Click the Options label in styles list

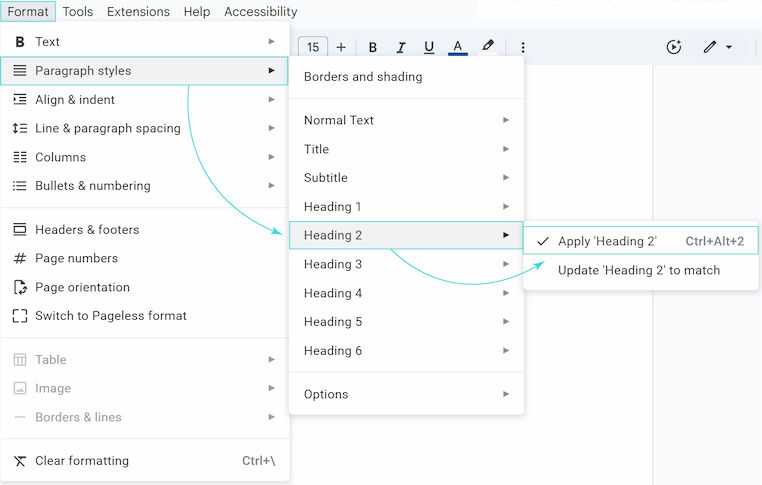(x=326, y=395)
